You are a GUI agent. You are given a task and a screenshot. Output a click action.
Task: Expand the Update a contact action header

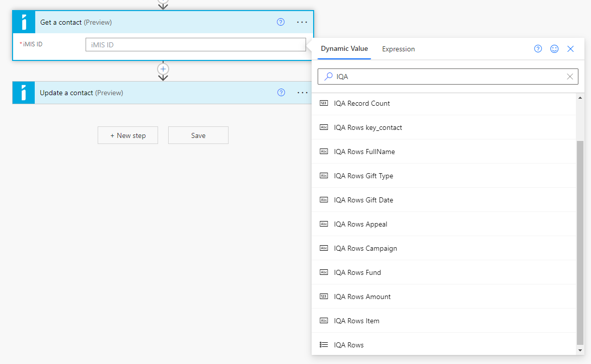[x=151, y=93]
